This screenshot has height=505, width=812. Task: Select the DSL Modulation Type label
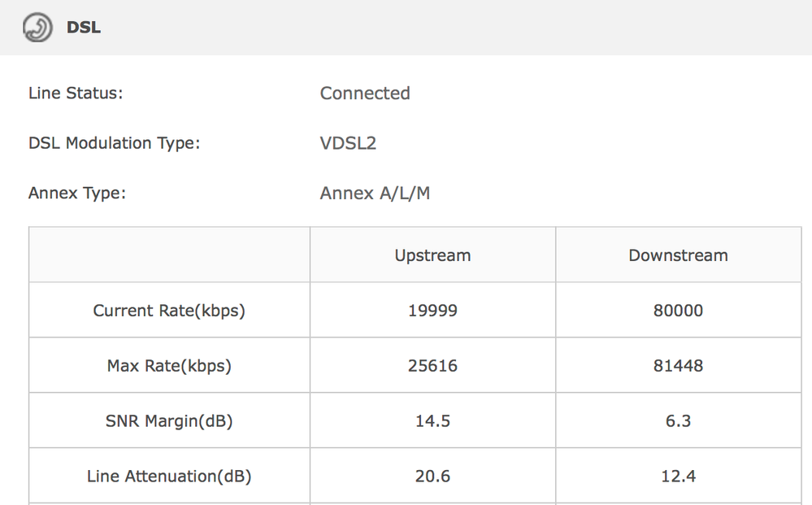(114, 143)
